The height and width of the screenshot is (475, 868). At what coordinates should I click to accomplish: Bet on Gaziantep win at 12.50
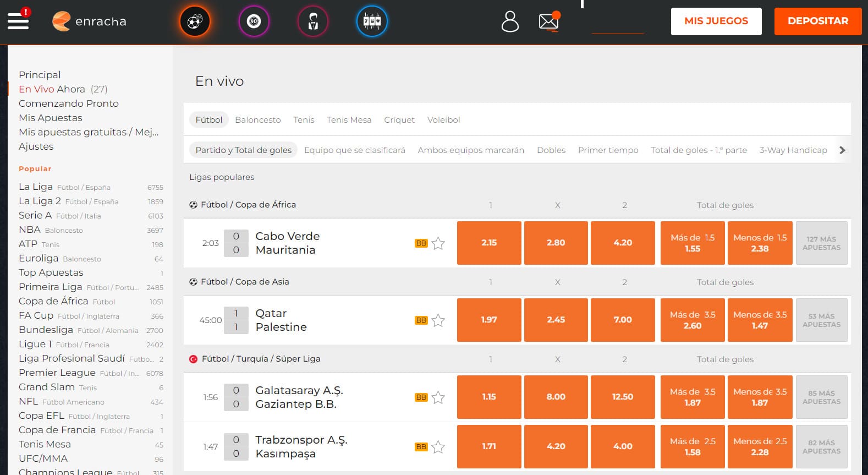point(623,397)
